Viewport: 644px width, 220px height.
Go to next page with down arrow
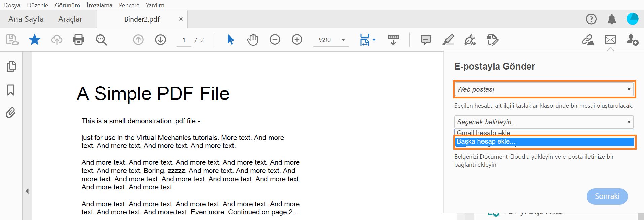point(160,40)
